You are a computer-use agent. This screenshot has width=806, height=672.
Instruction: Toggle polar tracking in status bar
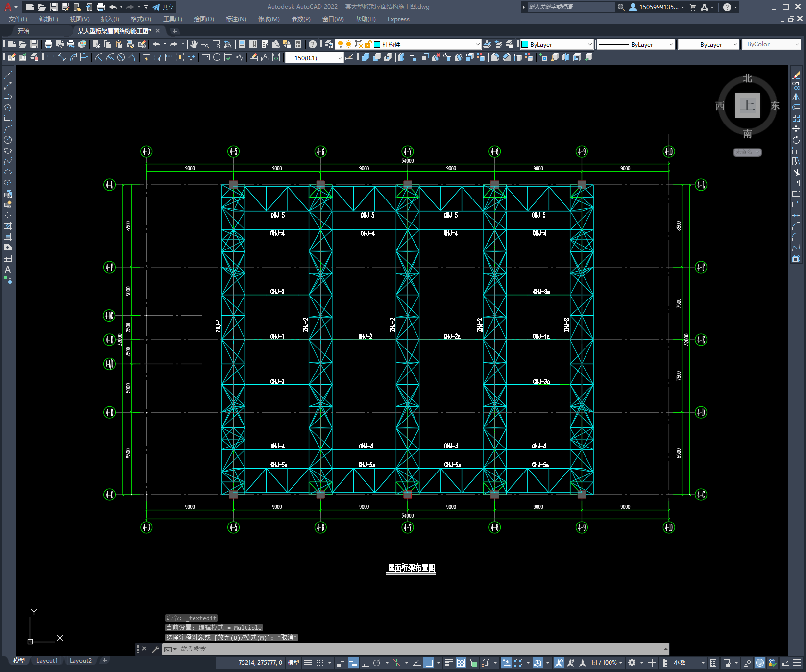[x=377, y=663]
